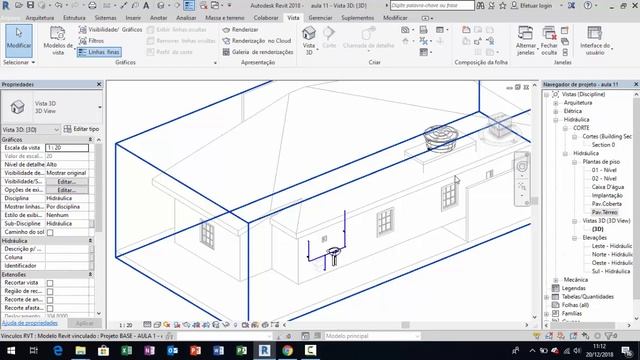Open the Estrutura ribbon tab
This screenshot has width=640, height=360.
click(x=74, y=18)
